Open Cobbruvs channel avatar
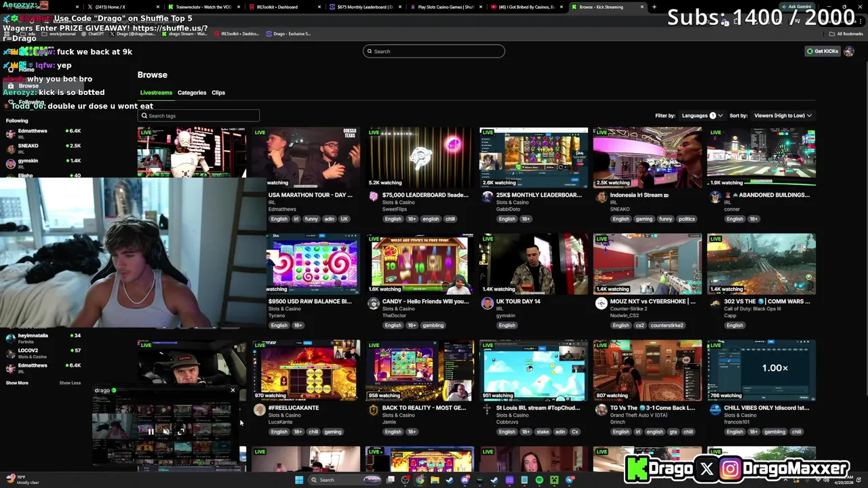 click(488, 409)
